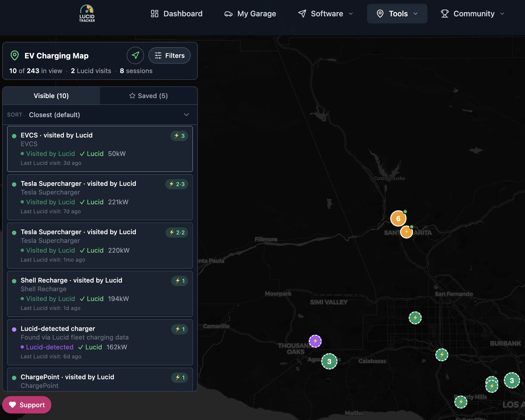The height and width of the screenshot is (420, 525).
Task: Click the Software paper-plane icon
Action: point(302,14)
